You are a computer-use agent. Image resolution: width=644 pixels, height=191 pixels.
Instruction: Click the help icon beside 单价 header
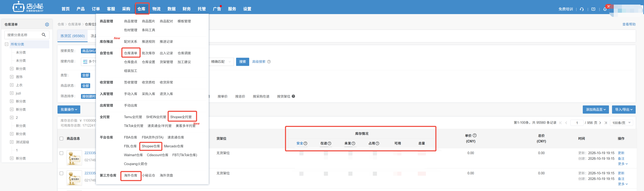(475, 135)
